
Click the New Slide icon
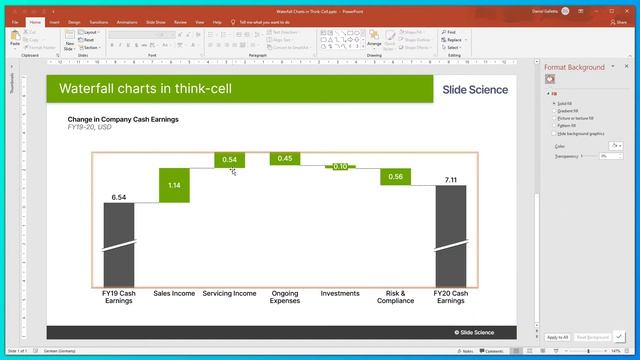point(70,35)
